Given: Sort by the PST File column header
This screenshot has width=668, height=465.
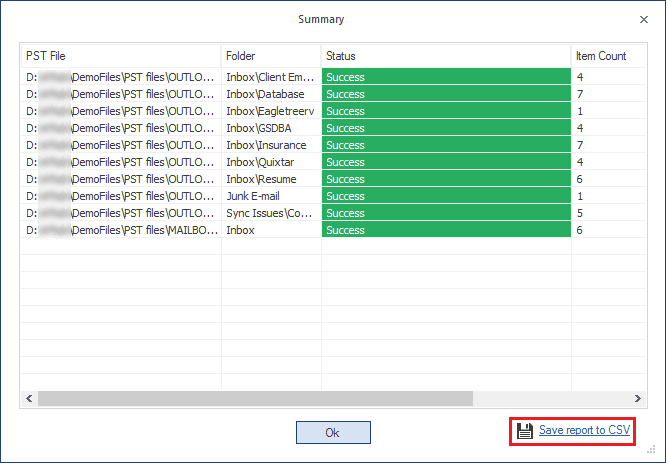Looking at the screenshot, I should click(x=121, y=56).
